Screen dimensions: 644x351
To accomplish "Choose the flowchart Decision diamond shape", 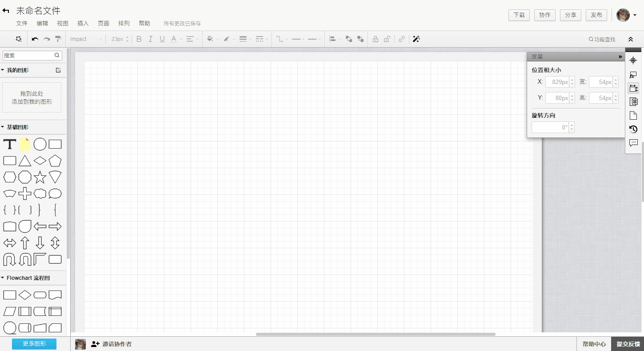I will 25,295.
